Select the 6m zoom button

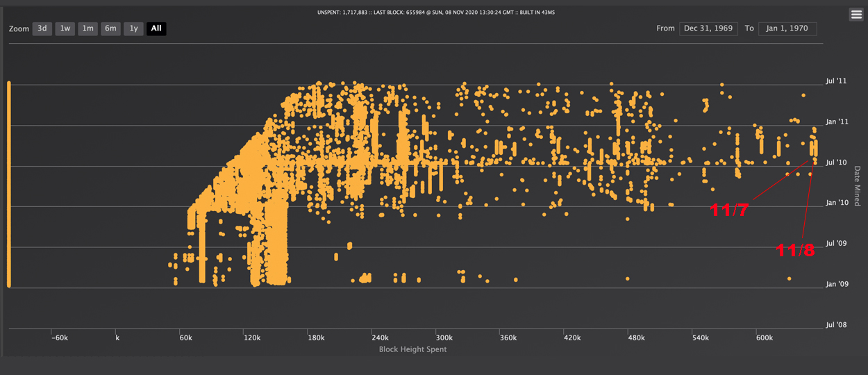[x=110, y=28]
